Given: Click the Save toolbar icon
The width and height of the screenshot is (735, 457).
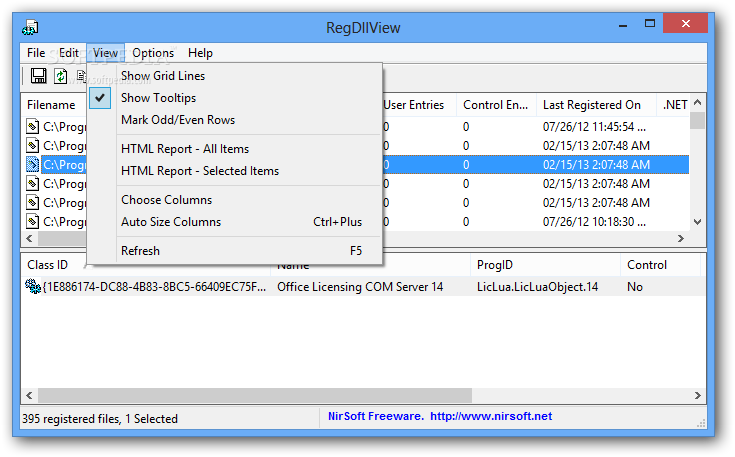Looking at the screenshot, I should [38, 75].
